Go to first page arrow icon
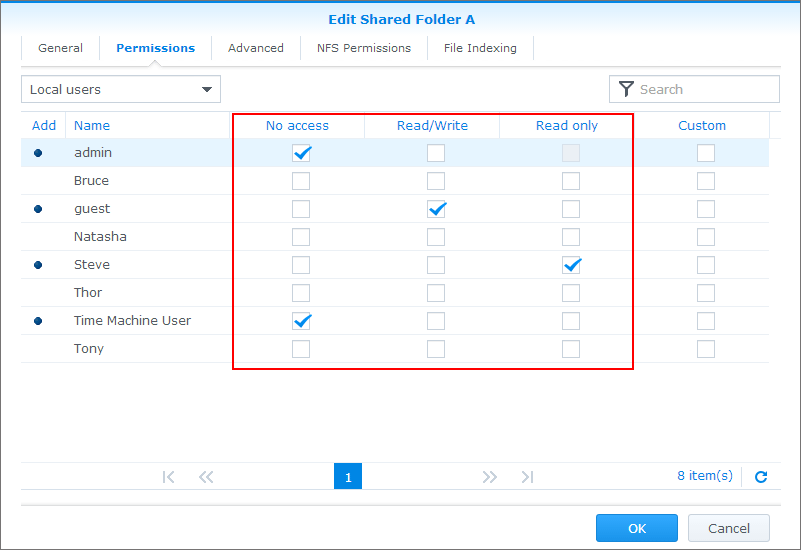 (168, 477)
